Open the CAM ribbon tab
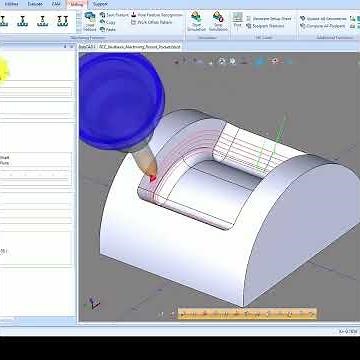360x360 pixels. (55, 4)
